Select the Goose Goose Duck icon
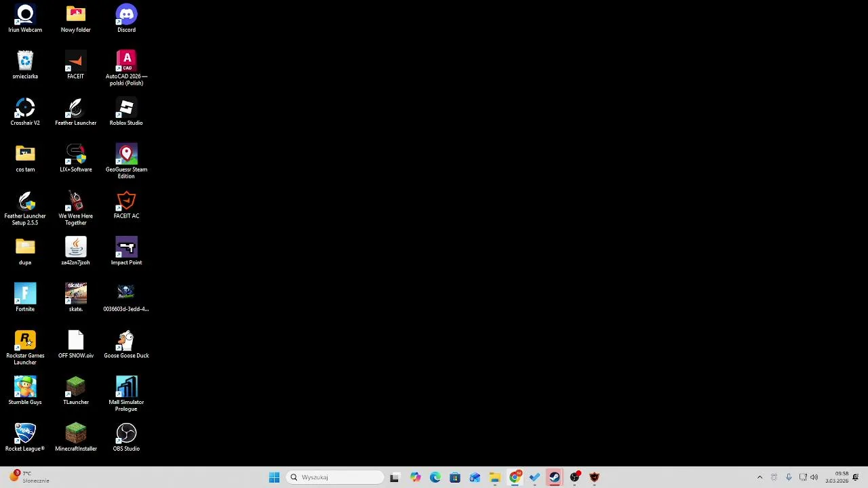 [126, 345]
